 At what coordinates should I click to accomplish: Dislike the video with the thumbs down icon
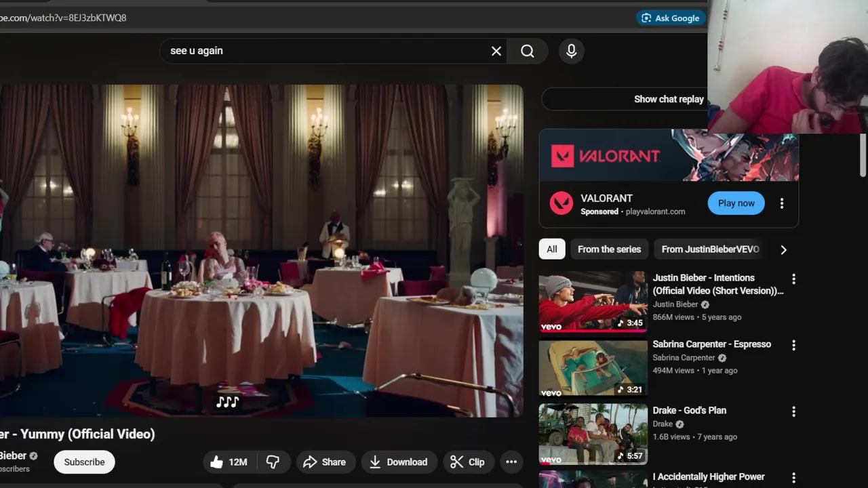pos(273,462)
